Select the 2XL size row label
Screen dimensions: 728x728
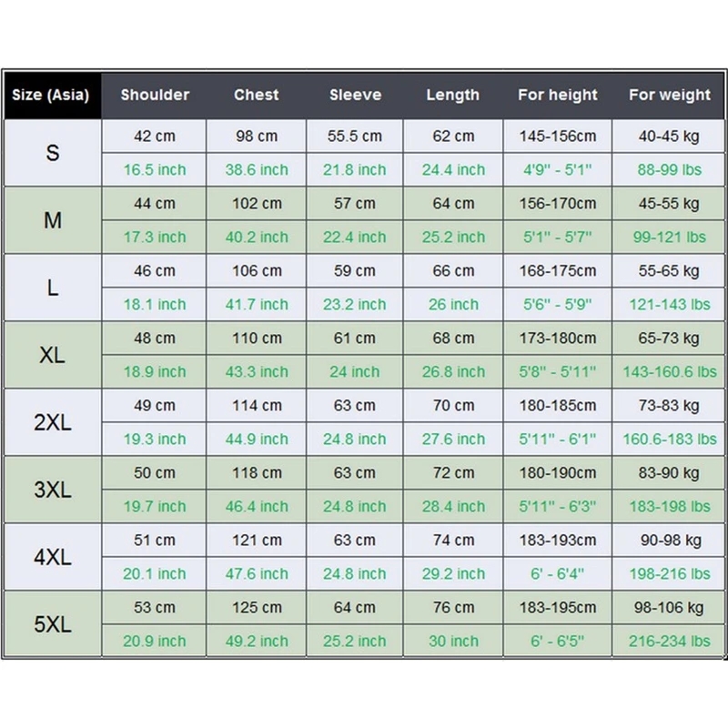click(52, 422)
